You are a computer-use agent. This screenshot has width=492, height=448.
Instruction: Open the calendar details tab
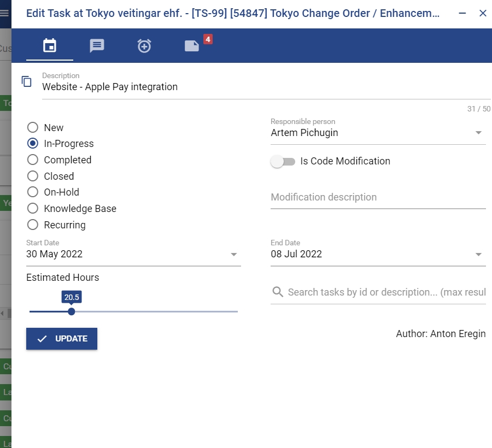tap(50, 46)
